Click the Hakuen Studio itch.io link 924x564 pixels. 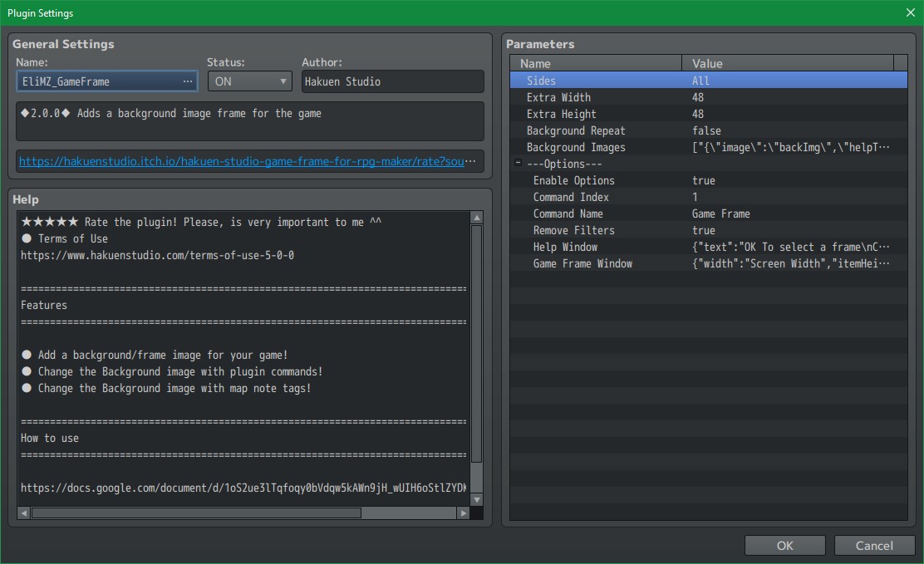(x=249, y=161)
